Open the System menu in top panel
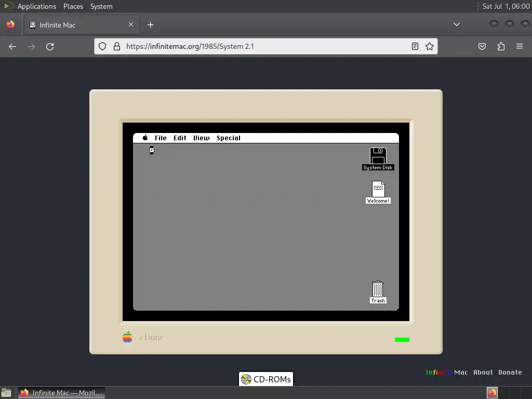Viewport: 532px width, 399px height. 101,6
